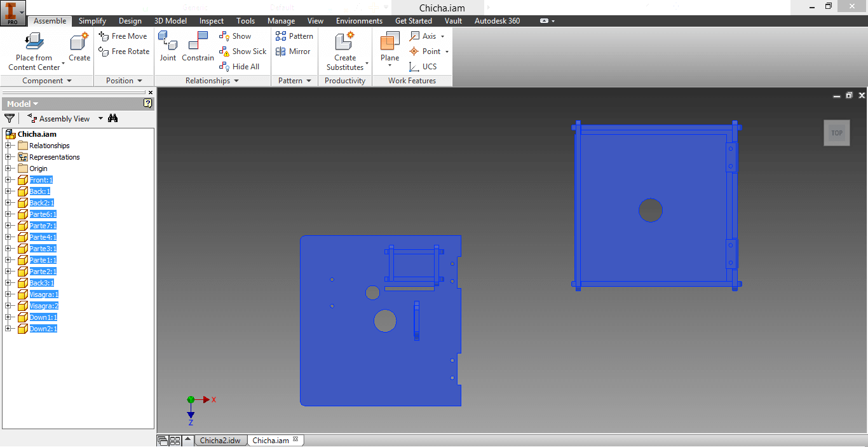The width and height of the screenshot is (868, 447).
Task: Open the Environments ribbon tab
Action: tap(360, 21)
